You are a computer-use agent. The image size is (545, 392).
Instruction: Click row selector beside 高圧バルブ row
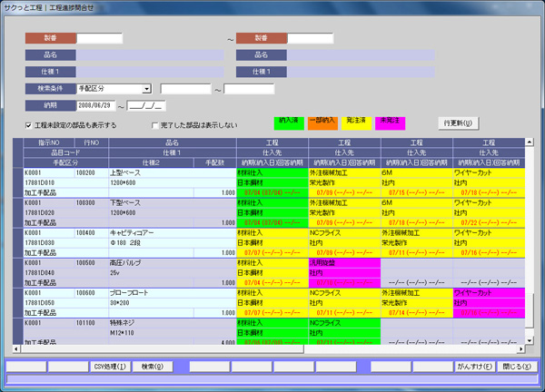[18, 273]
